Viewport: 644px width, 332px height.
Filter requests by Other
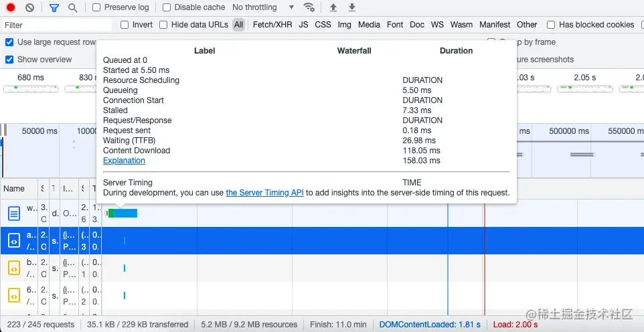coord(527,25)
